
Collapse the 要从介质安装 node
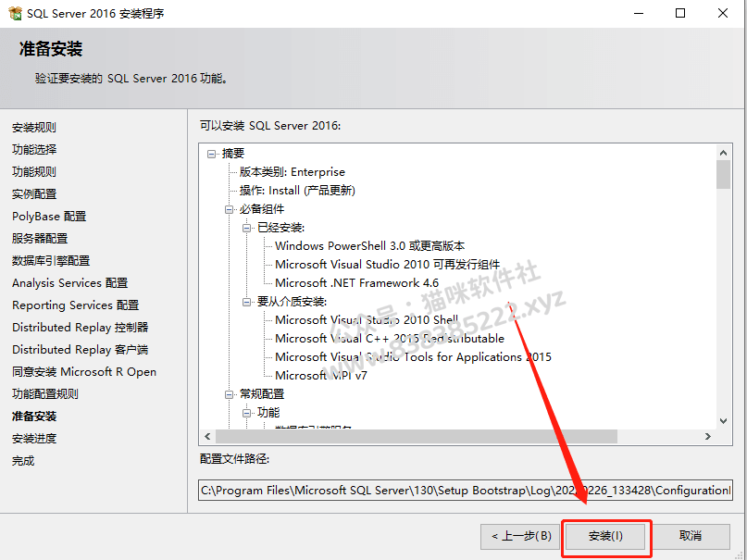tap(247, 302)
